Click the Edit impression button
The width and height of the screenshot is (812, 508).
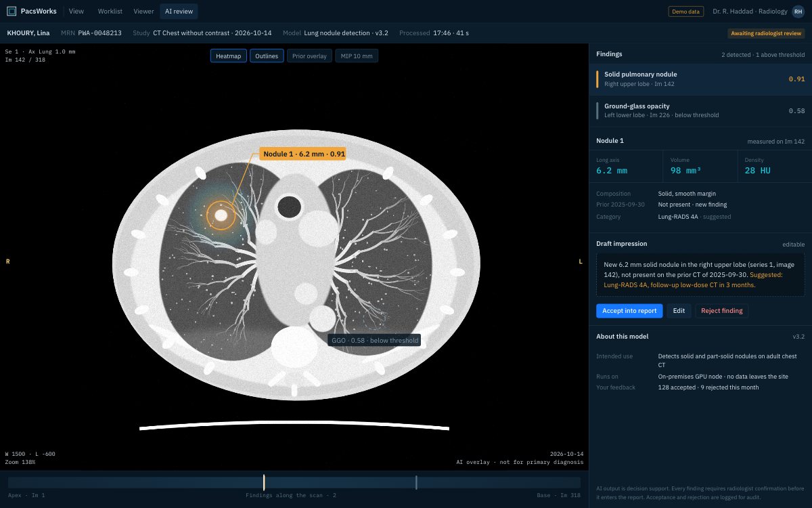click(x=679, y=311)
